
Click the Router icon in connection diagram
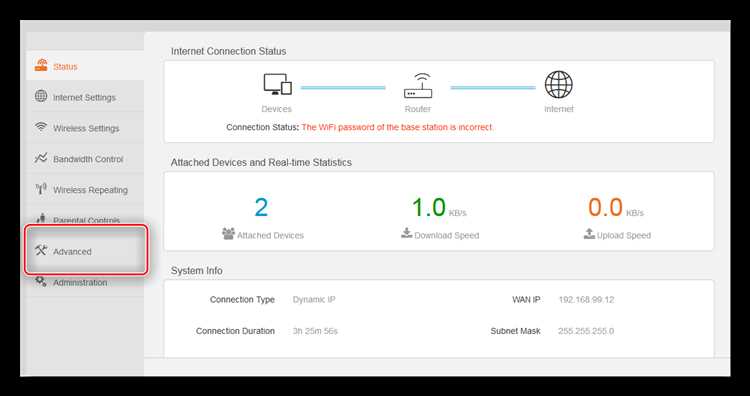pos(418,85)
